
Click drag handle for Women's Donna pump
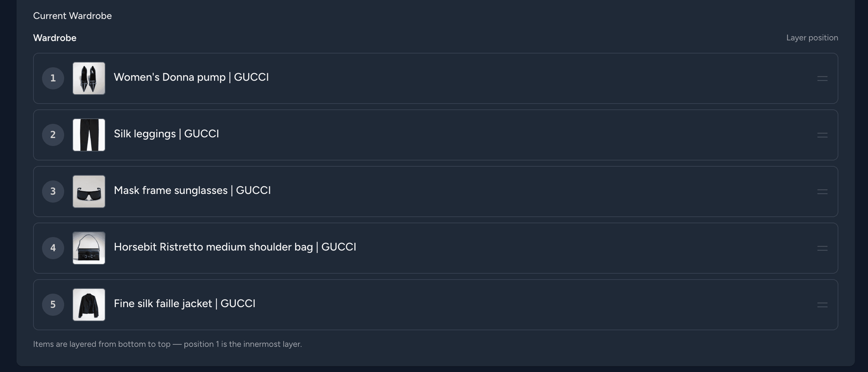[x=822, y=78]
